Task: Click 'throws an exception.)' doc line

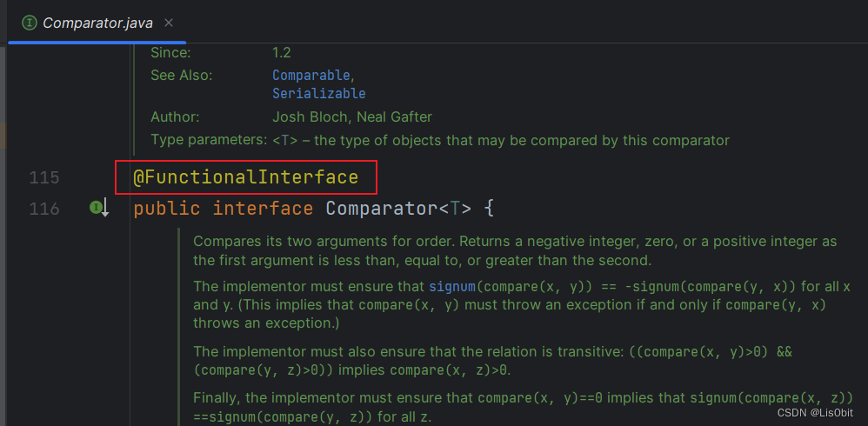Action: coord(266,323)
